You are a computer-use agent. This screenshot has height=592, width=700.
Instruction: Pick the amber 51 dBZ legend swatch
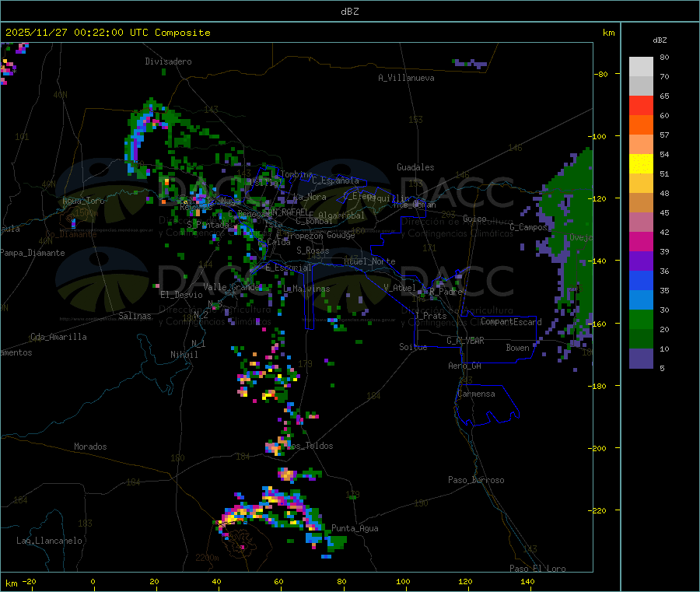(x=641, y=183)
